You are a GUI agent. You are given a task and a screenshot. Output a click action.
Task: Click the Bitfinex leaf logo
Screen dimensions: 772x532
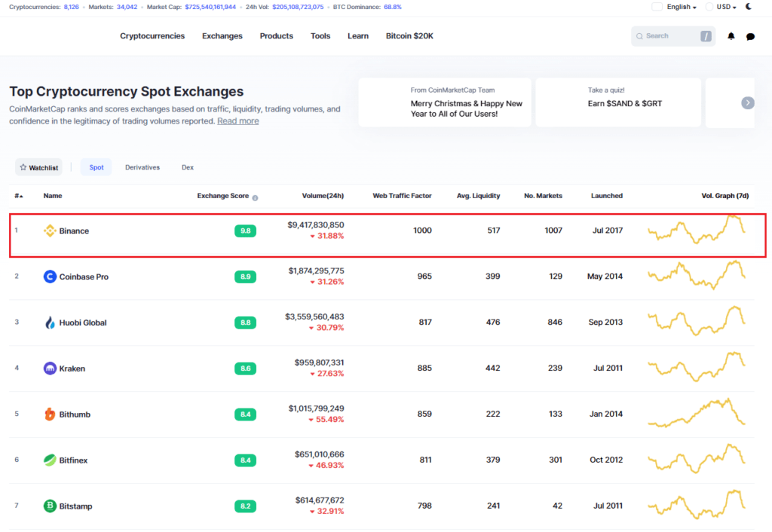[x=50, y=460]
